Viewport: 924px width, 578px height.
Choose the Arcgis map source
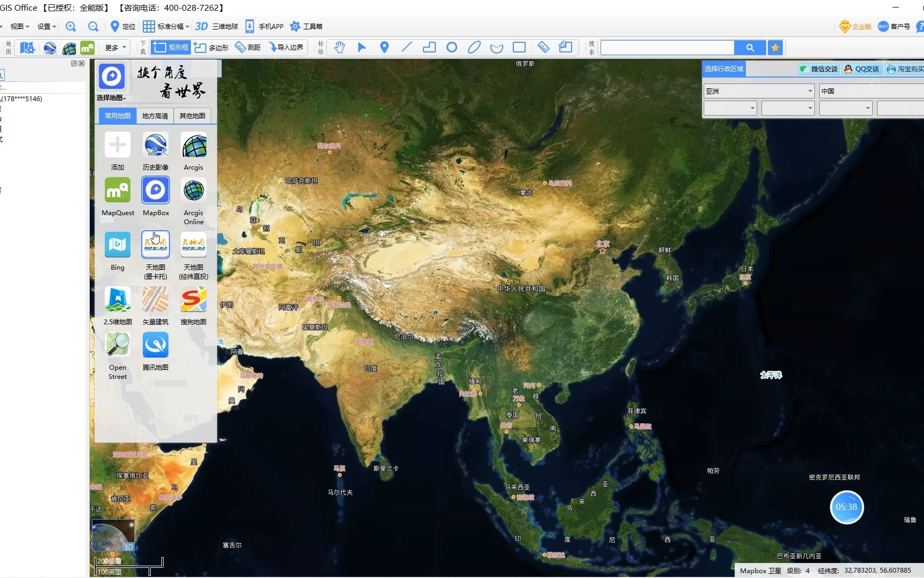click(194, 151)
